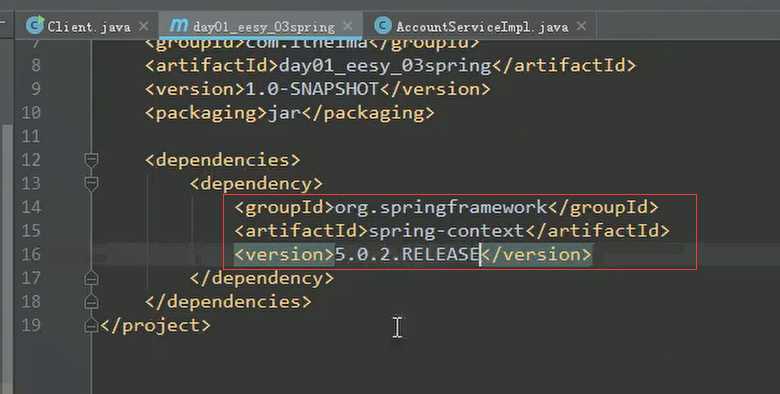Close the Client.java tab
Viewport: 780px width, 394px height.
tap(144, 26)
